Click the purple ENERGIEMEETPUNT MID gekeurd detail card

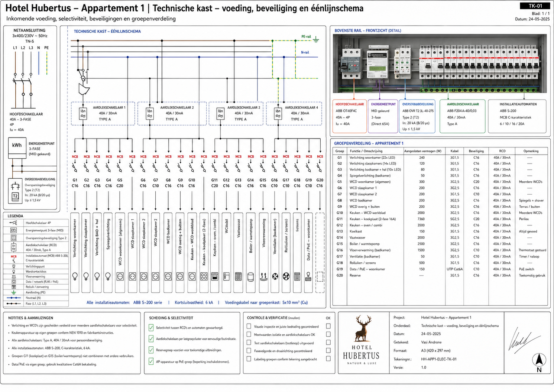click(383, 116)
